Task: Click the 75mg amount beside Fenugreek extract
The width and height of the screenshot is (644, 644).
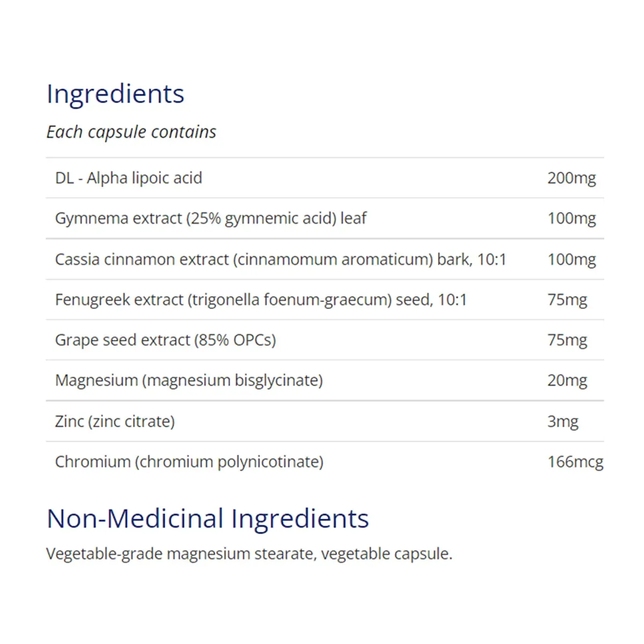Action: click(567, 299)
